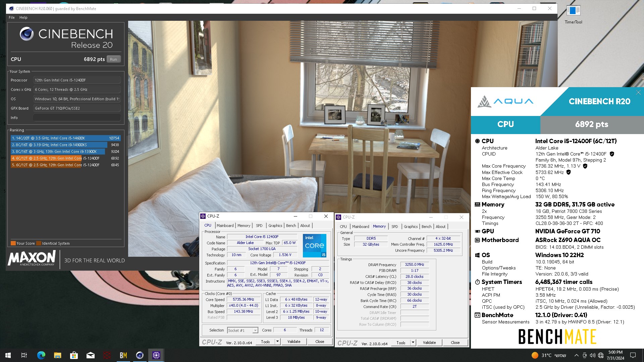The width and height of the screenshot is (644, 362).
Task: Open the TimerTool desktop shortcut
Action: 573,14
